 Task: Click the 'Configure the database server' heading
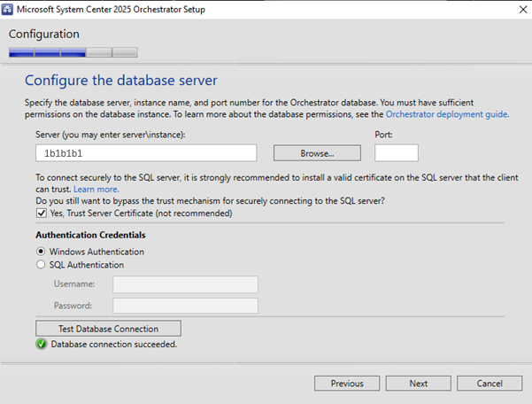pos(121,81)
